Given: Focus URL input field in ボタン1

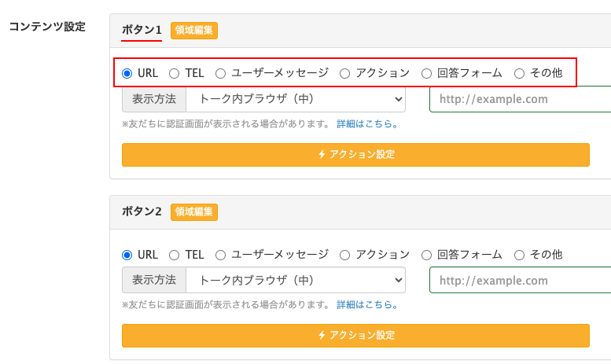Looking at the screenshot, I should point(521,99).
